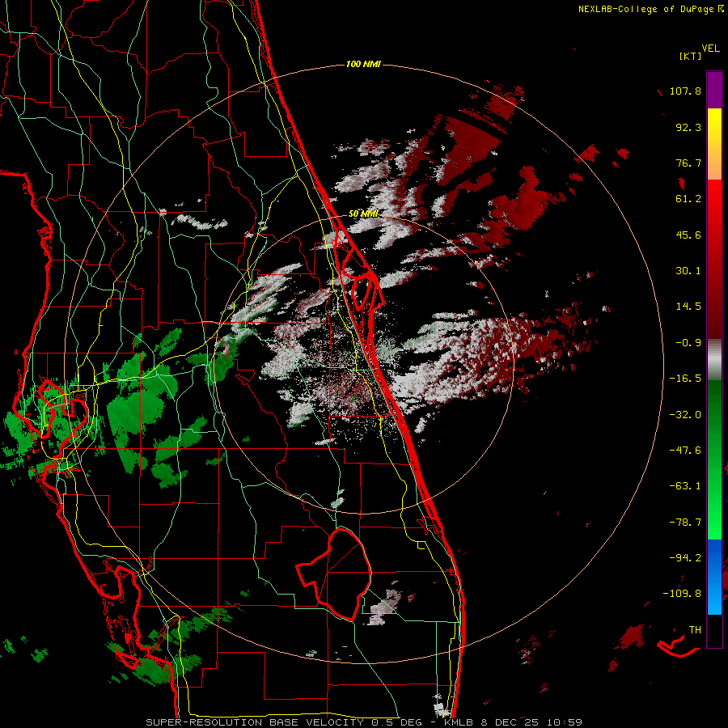
Task: Select the -109.8 velocity scale value
Action: [682, 594]
